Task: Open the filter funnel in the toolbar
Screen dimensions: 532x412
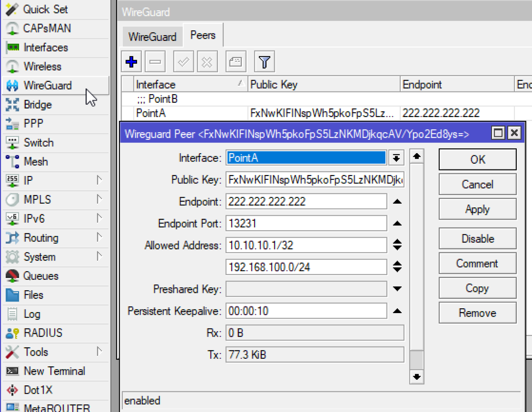Action: (264, 62)
